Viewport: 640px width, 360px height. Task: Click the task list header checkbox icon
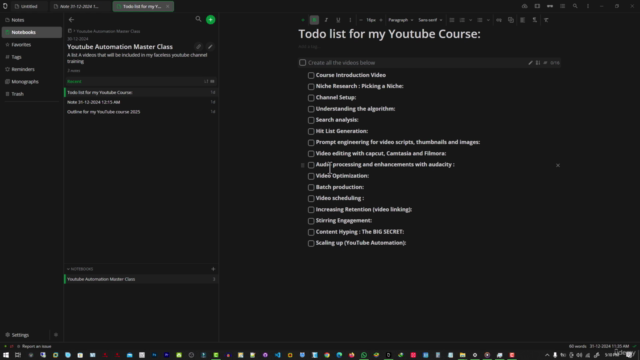302,62
